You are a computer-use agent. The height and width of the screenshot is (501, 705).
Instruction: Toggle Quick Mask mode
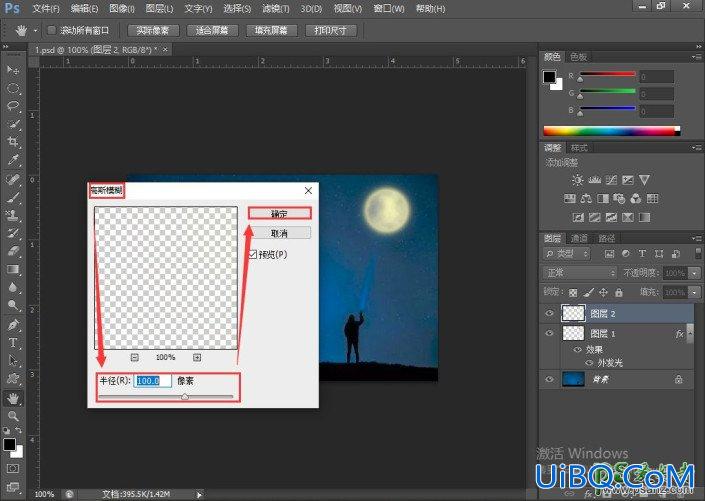[13, 469]
